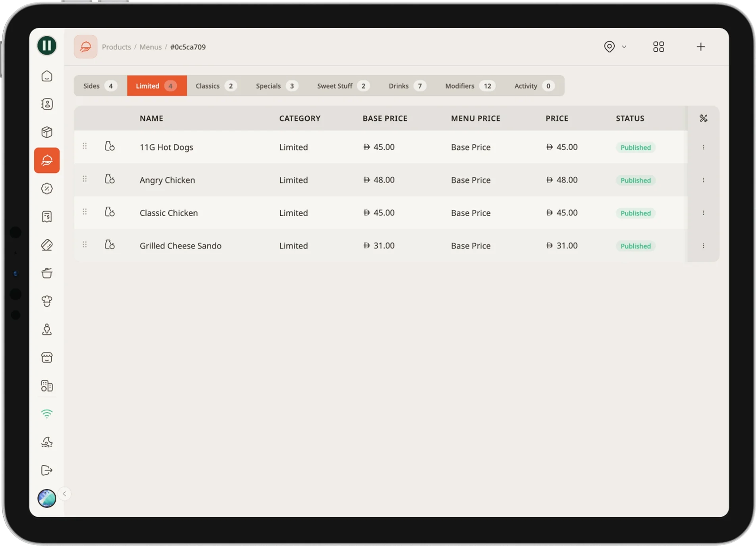Click the #0c5ca709 breadcrumb item
Screen dimensions: 756x546
pyautogui.click(x=188, y=47)
